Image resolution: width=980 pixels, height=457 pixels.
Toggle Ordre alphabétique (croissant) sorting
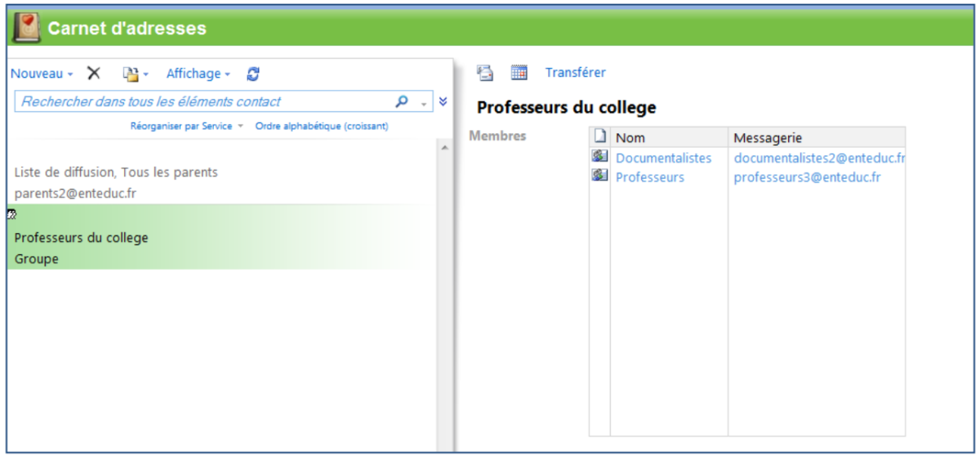[x=322, y=126]
